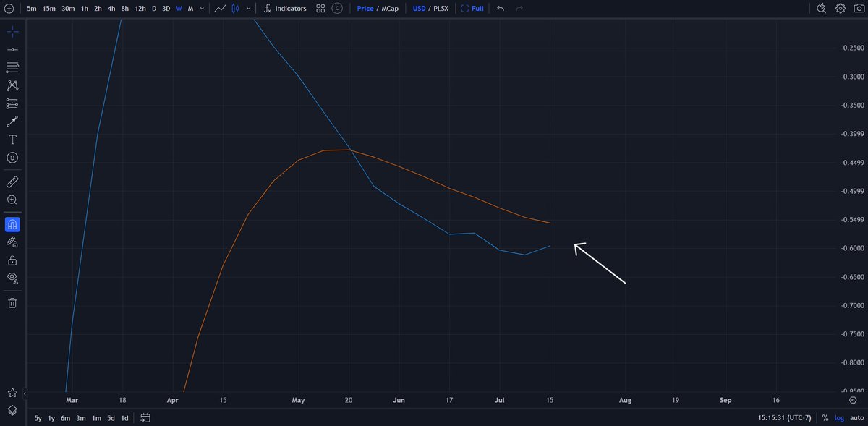Expand the chart type dropdown arrow
The image size is (868, 426).
[249, 9]
